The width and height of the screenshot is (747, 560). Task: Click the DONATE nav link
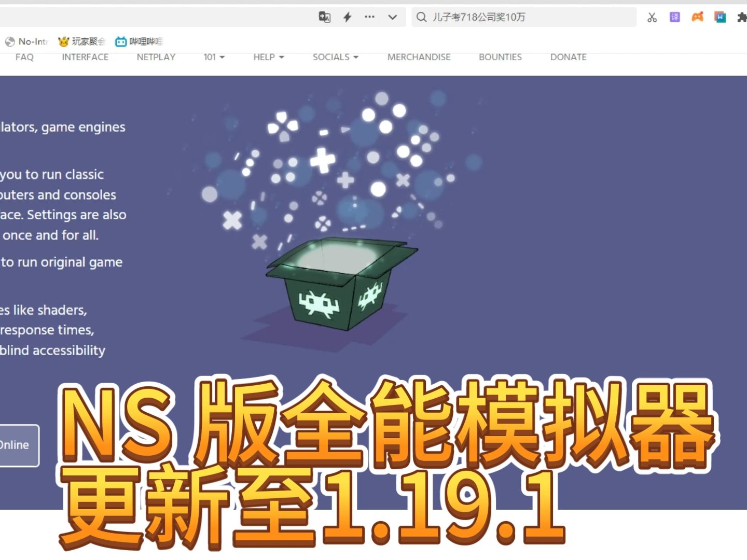[569, 57]
